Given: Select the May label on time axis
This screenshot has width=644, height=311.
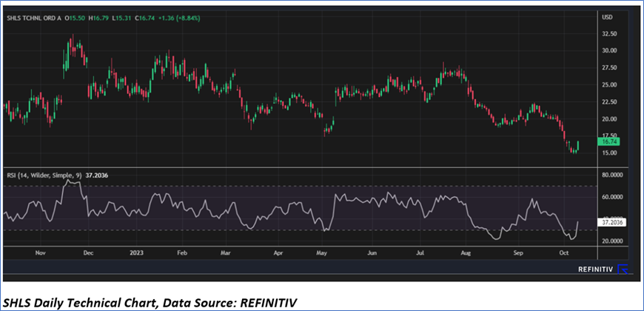Looking at the screenshot, I should 321,252.
